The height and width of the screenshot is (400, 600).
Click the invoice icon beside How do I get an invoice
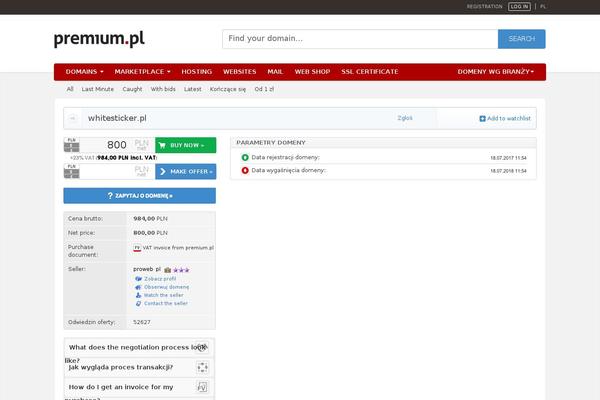click(x=202, y=387)
